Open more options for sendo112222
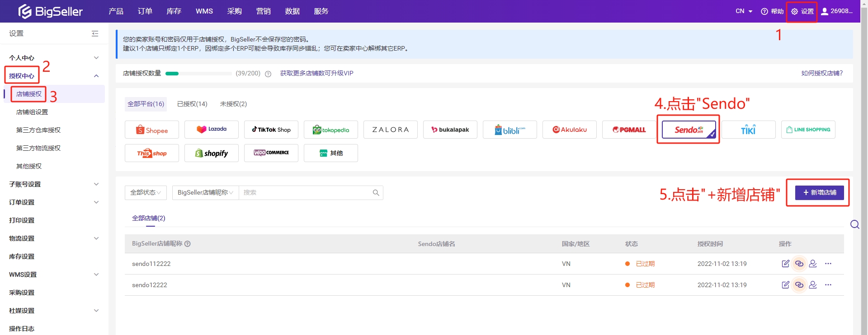The width and height of the screenshot is (868, 335). (x=828, y=264)
